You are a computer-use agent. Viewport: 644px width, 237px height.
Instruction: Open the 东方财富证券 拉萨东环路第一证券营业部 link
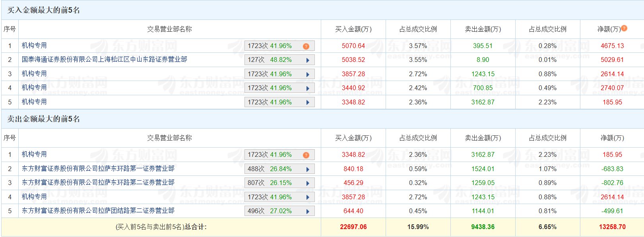98,169
